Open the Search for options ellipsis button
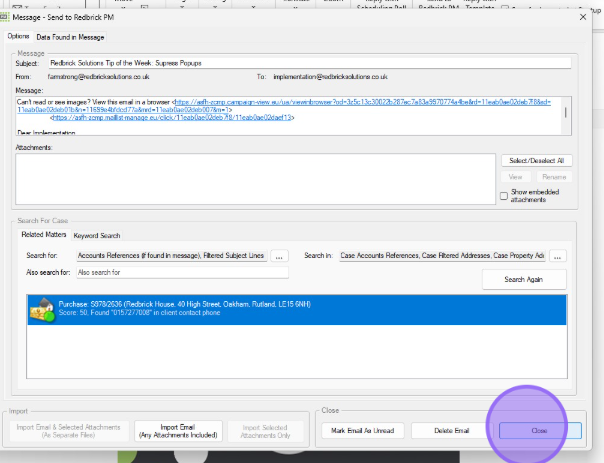 click(x=280, y=257)
